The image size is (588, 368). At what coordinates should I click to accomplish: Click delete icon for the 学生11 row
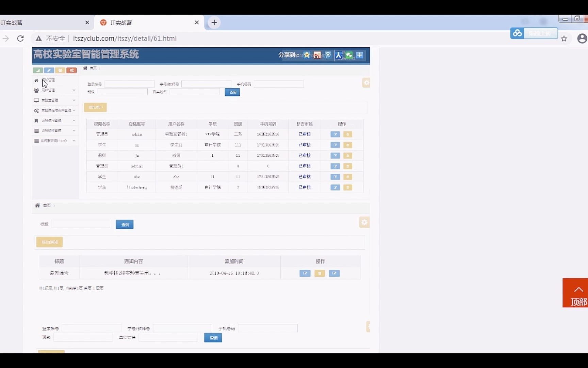[x=348, y=145]
